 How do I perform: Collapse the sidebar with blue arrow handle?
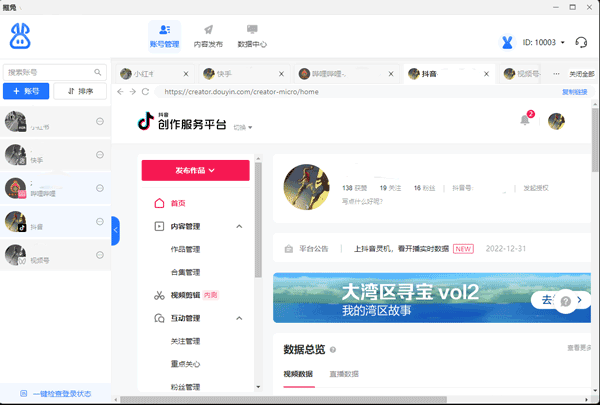[115, 230]
